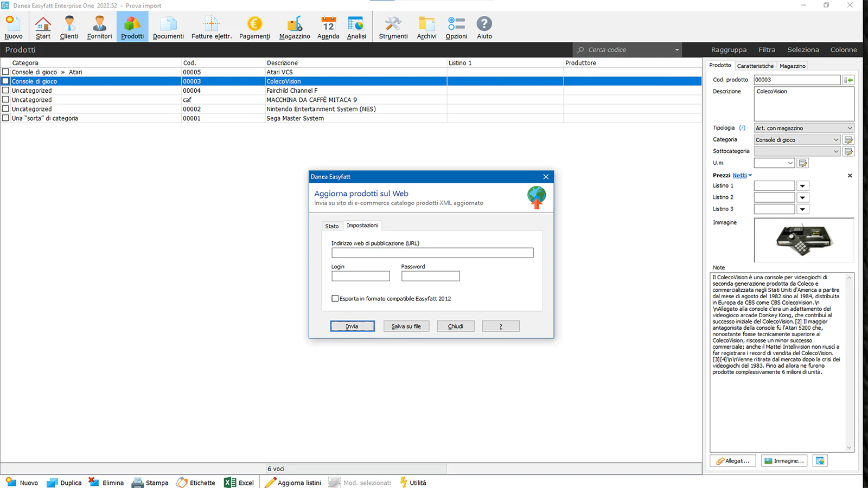
Task: Open the Fornitori section icon
Action: 99,27
